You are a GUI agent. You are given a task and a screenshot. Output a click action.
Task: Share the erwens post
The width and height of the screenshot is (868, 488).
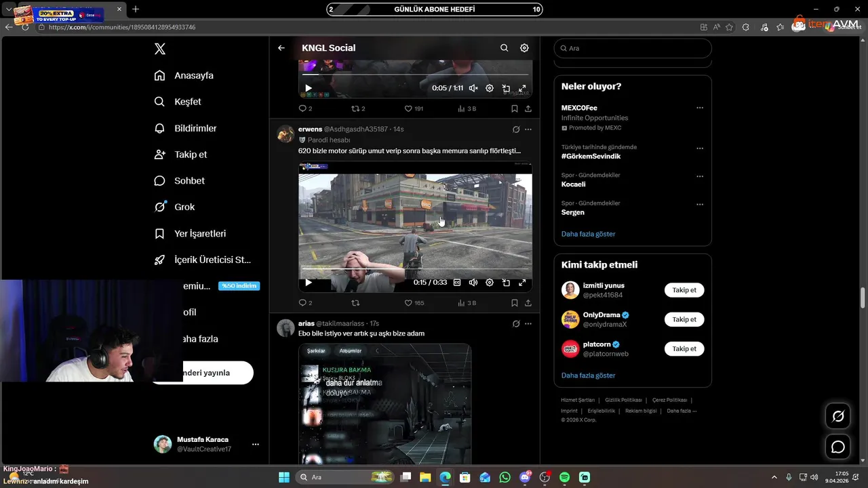528,303
